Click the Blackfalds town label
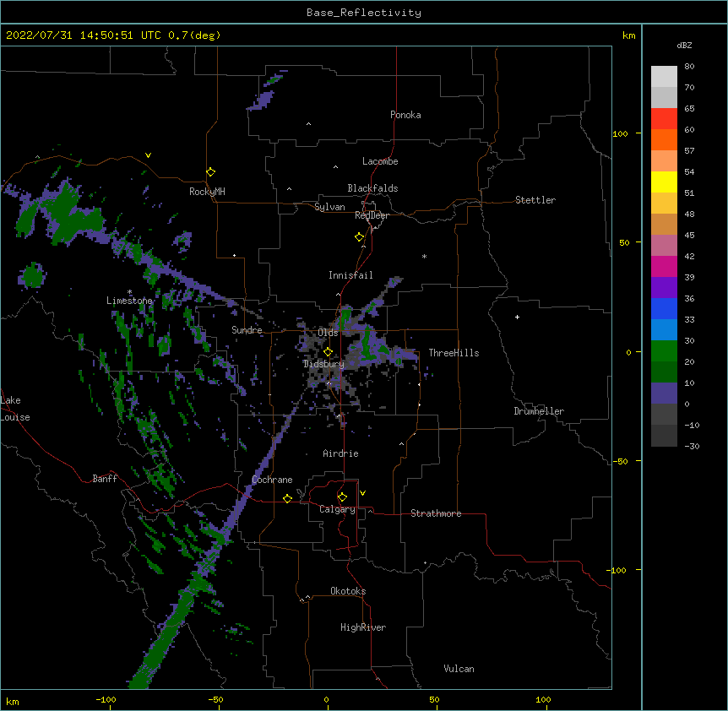Image resolution: width=728 pixels, height=711 pixels. [372, 188]
